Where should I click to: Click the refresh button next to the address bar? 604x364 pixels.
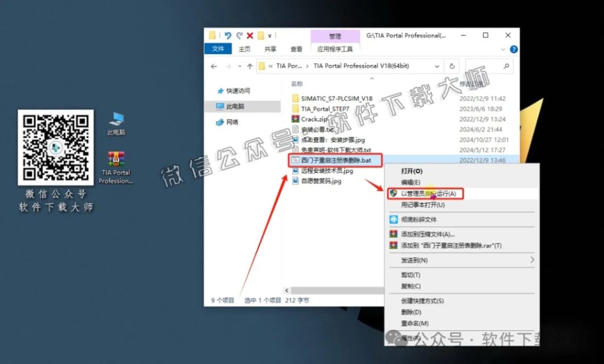pos(452,66)
